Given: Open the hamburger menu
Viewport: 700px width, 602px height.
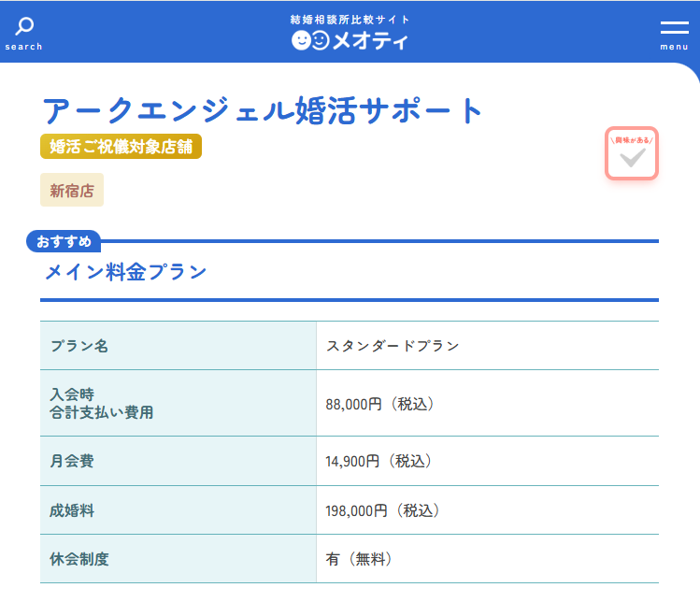Looking at the screenshot, I should (x=674, y=35).
